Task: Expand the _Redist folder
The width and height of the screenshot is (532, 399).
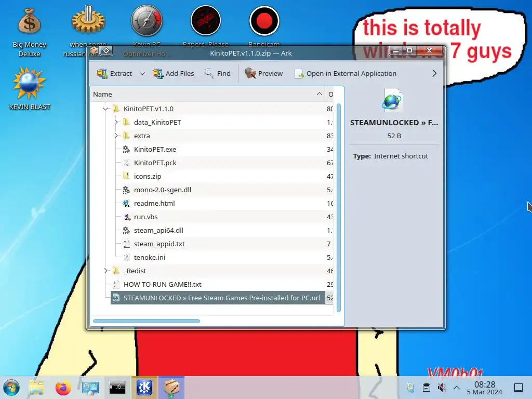Action: point(105,271)
